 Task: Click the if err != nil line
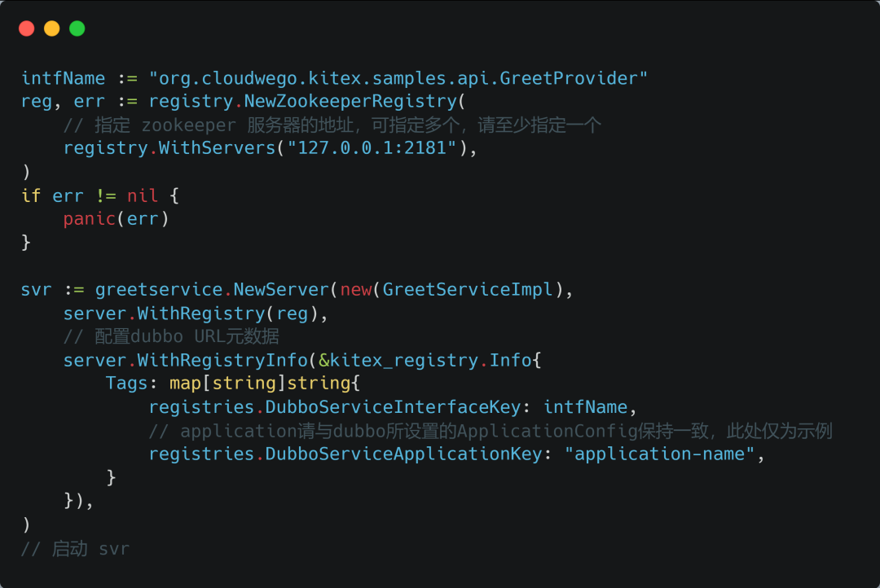coord(100,195)
